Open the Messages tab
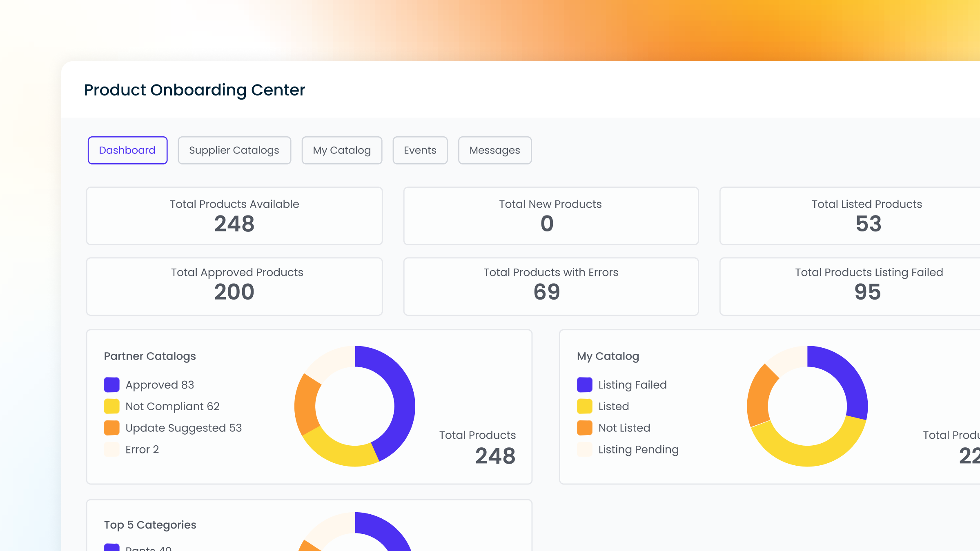 click(x=494, y=150)
